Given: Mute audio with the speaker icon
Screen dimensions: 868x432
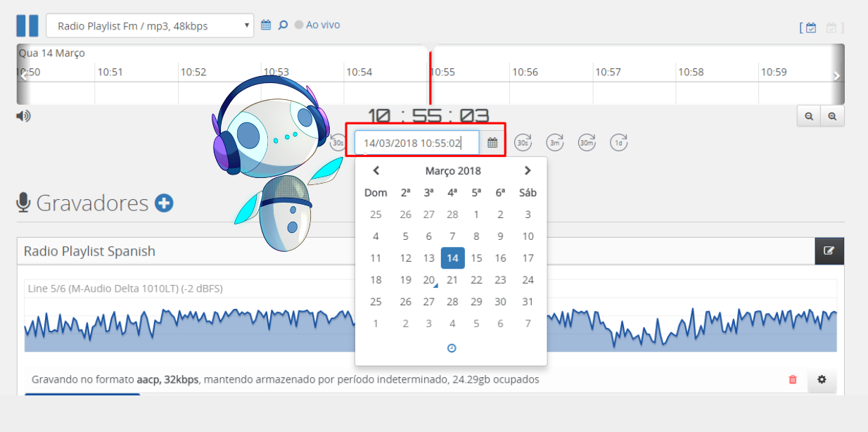Looking at the screenshot, I should click(x=23, y=116).
